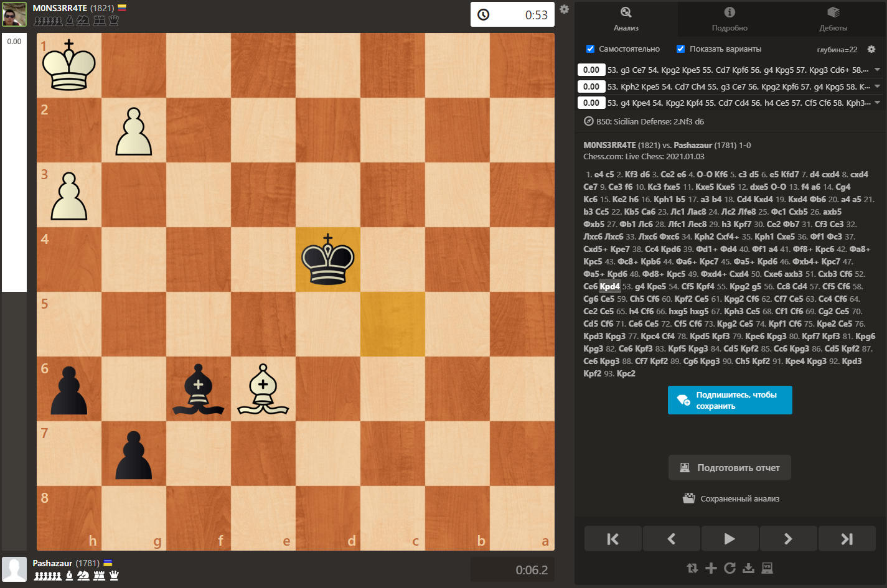Jump to the last move of the game
Viewport: 887px width, 588px height.
point(847,539)
